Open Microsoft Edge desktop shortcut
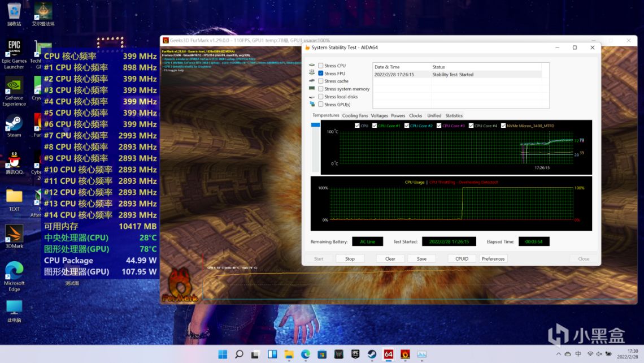Image resolution: width=644 pixels, height=363 pixels. tap(14, 270)
